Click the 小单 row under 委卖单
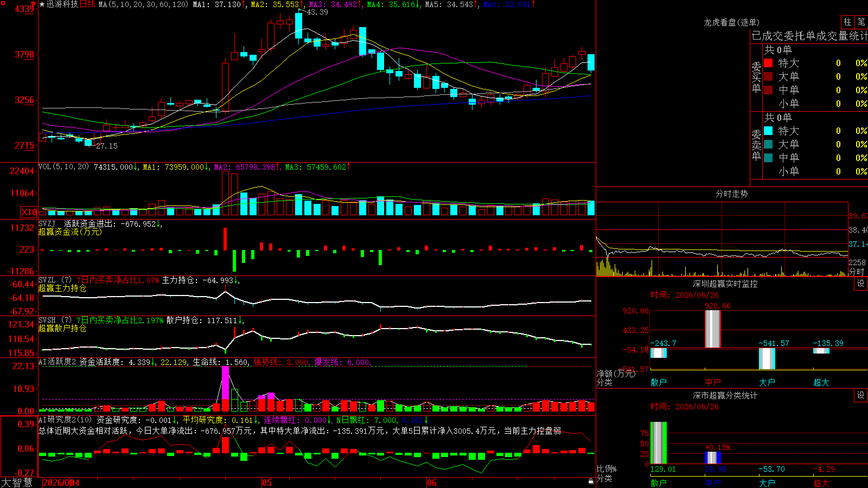 pos(815,171)
